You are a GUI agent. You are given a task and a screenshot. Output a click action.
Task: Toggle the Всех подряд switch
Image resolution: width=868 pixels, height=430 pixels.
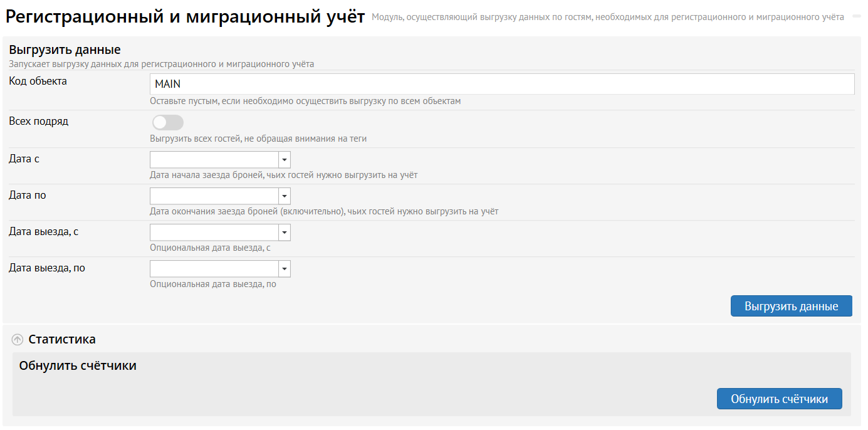[x=167, y=122]
